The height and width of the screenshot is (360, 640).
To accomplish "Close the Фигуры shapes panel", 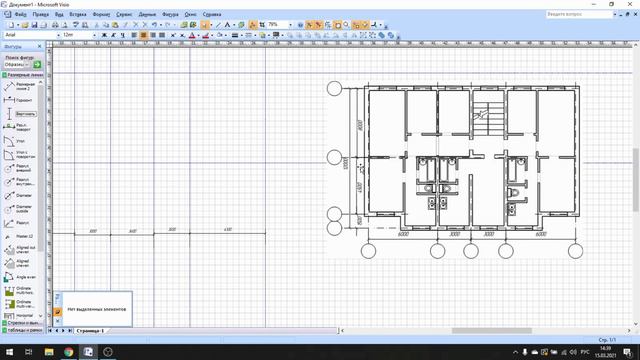I will click(x=40, y=47).
